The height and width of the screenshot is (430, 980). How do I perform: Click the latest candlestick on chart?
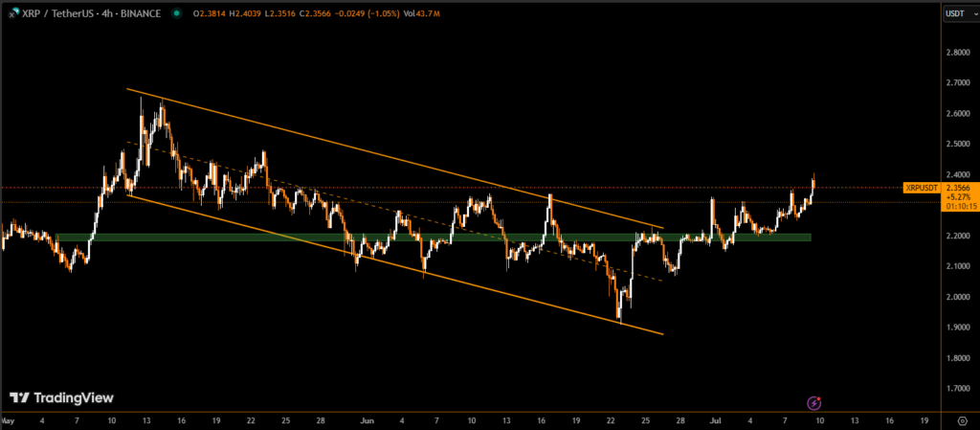(x=813, y=182)
